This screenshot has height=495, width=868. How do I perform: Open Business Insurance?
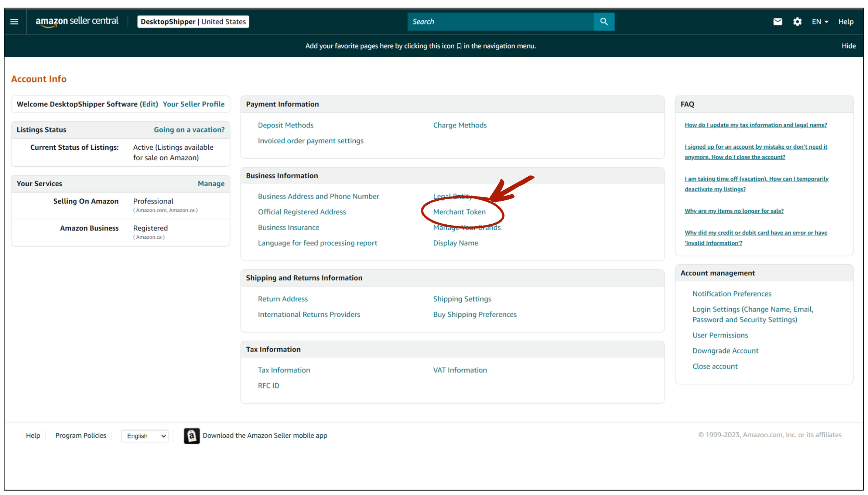pyautogui.click(x=288, y=227)
